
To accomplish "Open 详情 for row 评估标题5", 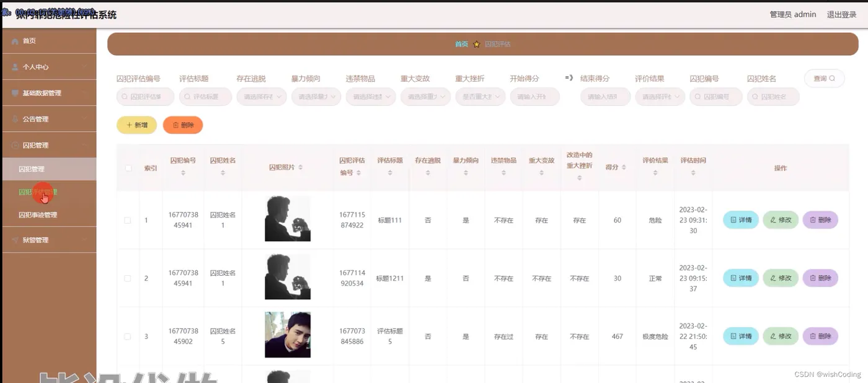I will (x=741, y=337).
